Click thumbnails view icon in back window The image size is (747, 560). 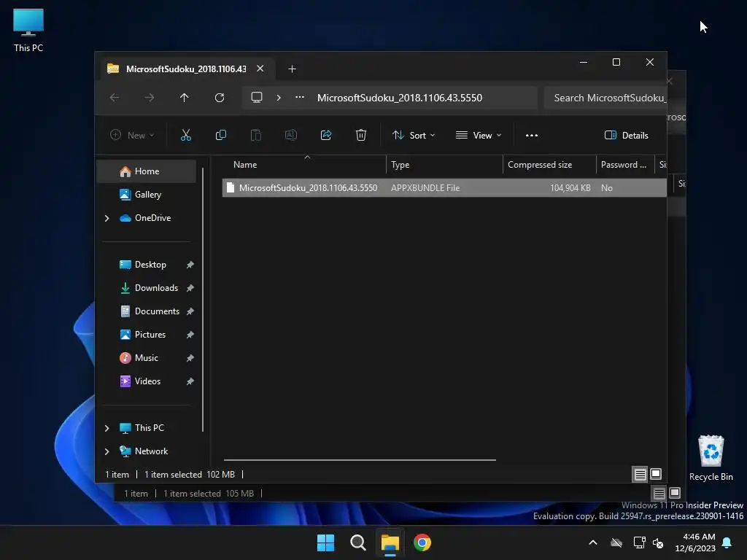coord(675,493)
